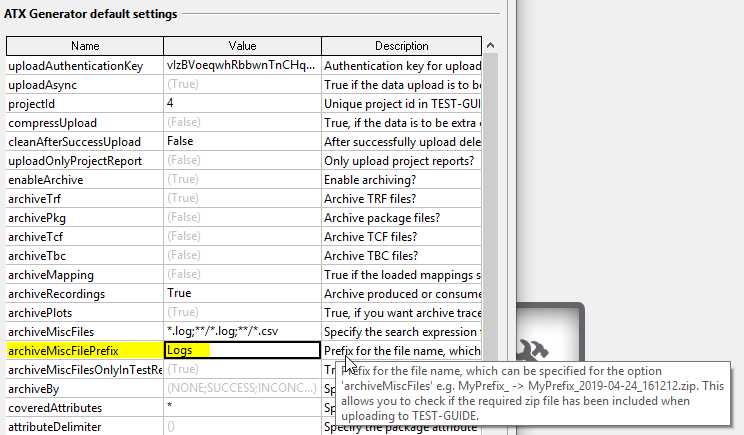The image size is (744, 435).
Task: Select the archiveTcf value '(False)'
Action: coord(242,236)
